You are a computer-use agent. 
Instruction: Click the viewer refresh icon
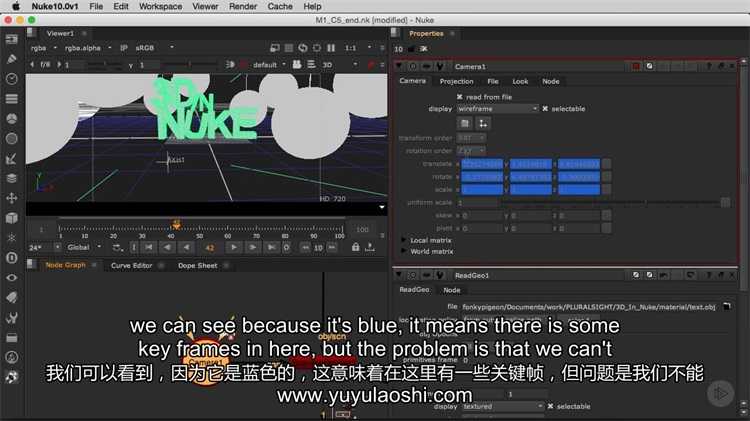point(303,48)
